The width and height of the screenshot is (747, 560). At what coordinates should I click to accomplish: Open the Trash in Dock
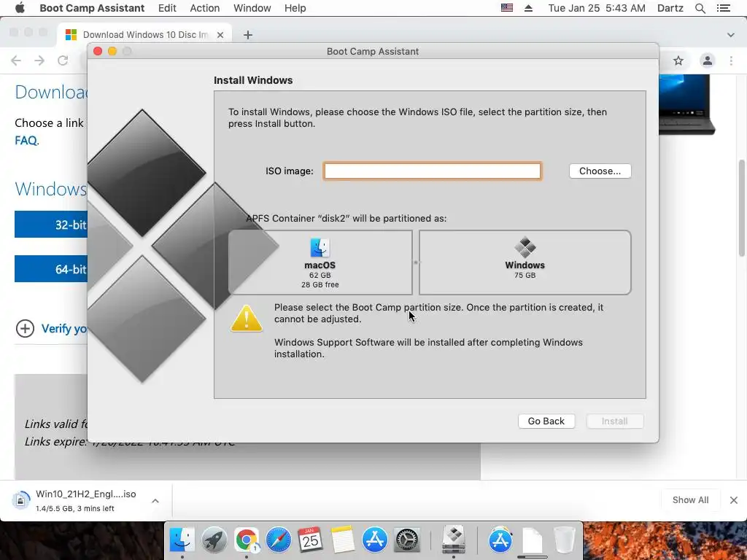565,540
